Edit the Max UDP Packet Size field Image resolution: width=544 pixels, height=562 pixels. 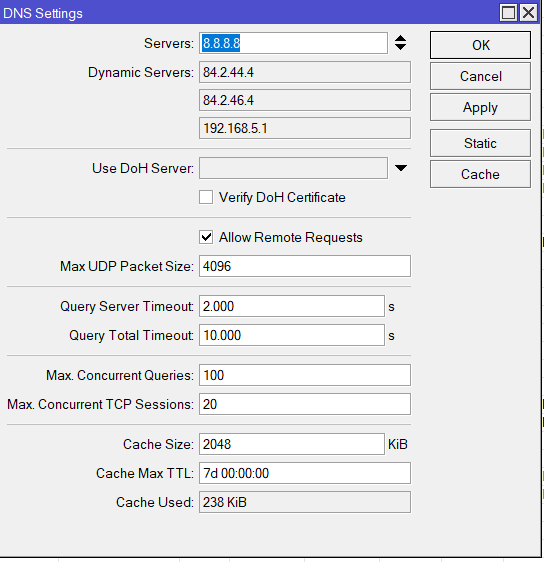pos(305,266)
